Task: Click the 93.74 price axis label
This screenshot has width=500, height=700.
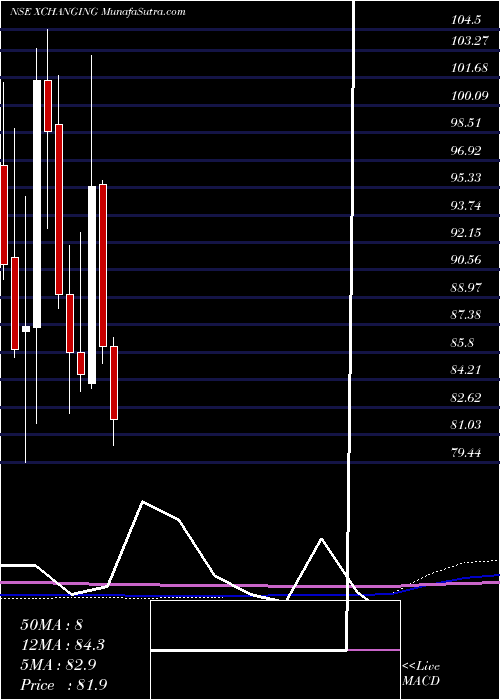Action: (x=466, y=205)
